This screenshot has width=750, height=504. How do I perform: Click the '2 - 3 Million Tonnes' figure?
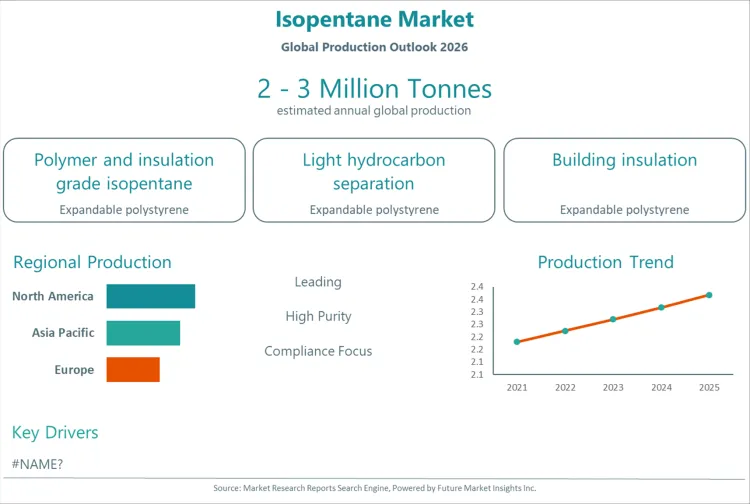(x=375, y=89)
